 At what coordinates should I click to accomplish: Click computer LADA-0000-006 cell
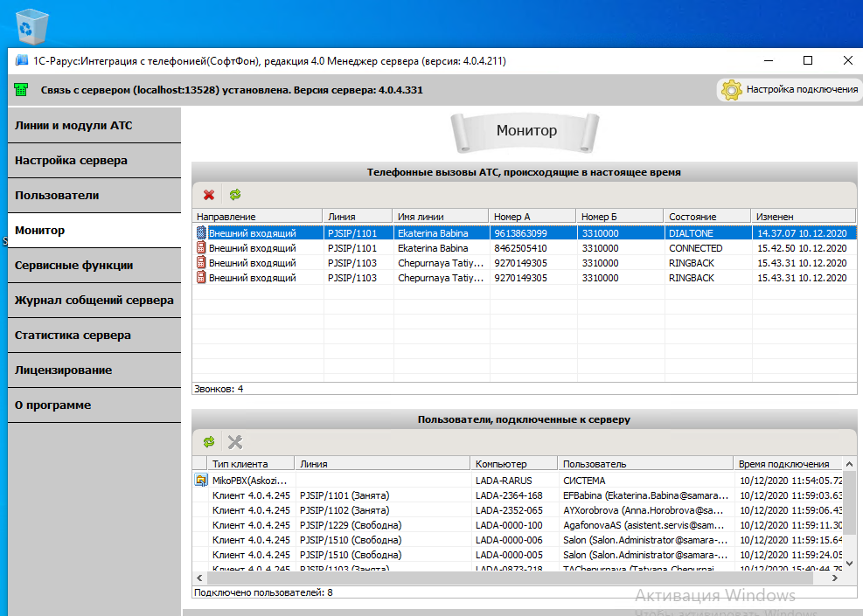[x=514, y=540]
